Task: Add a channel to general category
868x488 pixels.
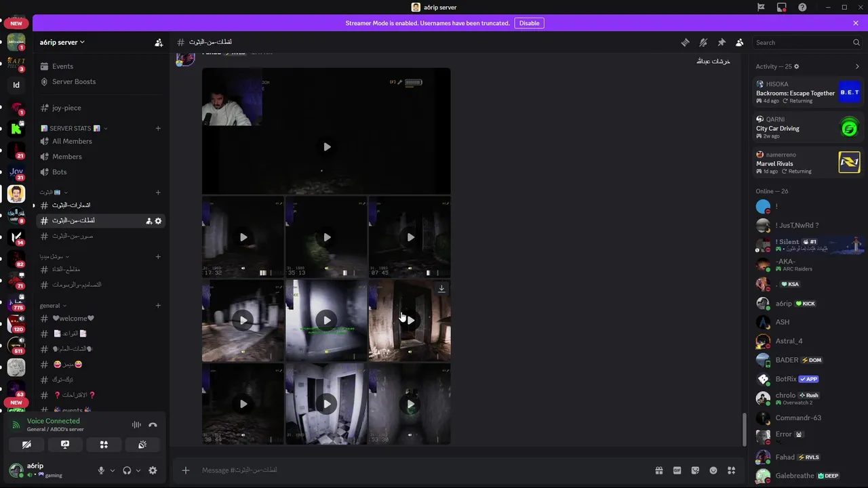Action: pyautogui.click(x=158, y=305)
